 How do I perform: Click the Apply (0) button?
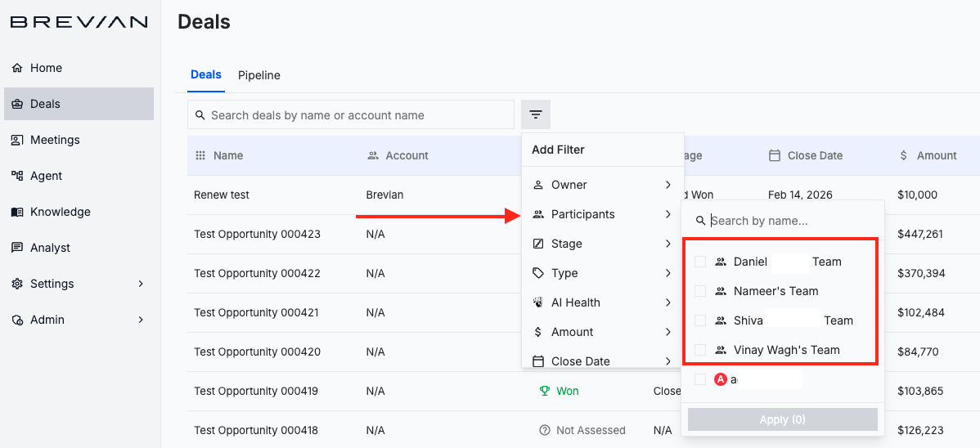coord(783,420)
